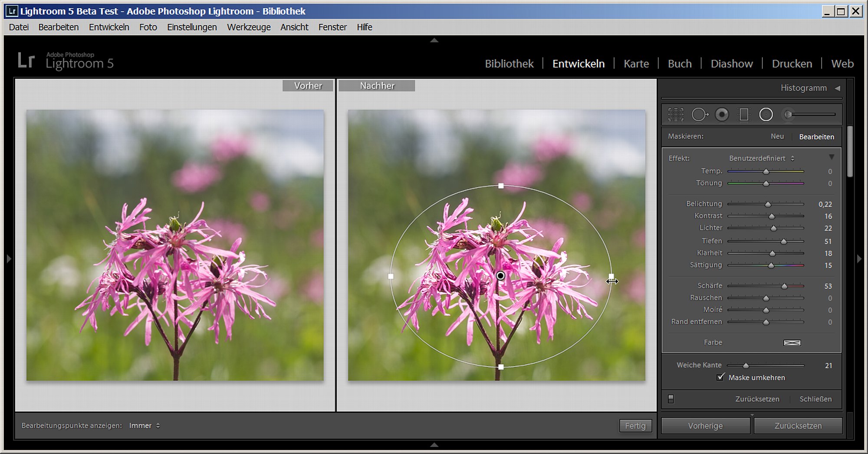Click the Vorherige button
The height and width of the screenshot is (454, 868).
[x=705, y=426]
